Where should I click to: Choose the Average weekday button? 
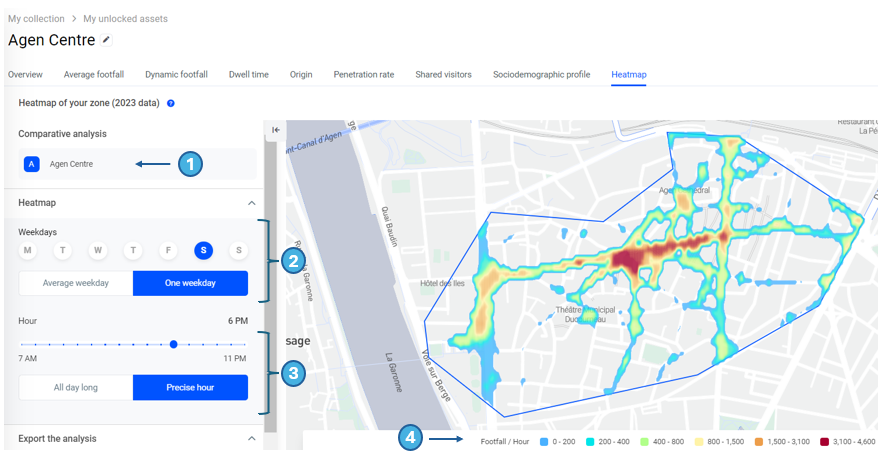[76, 283]
